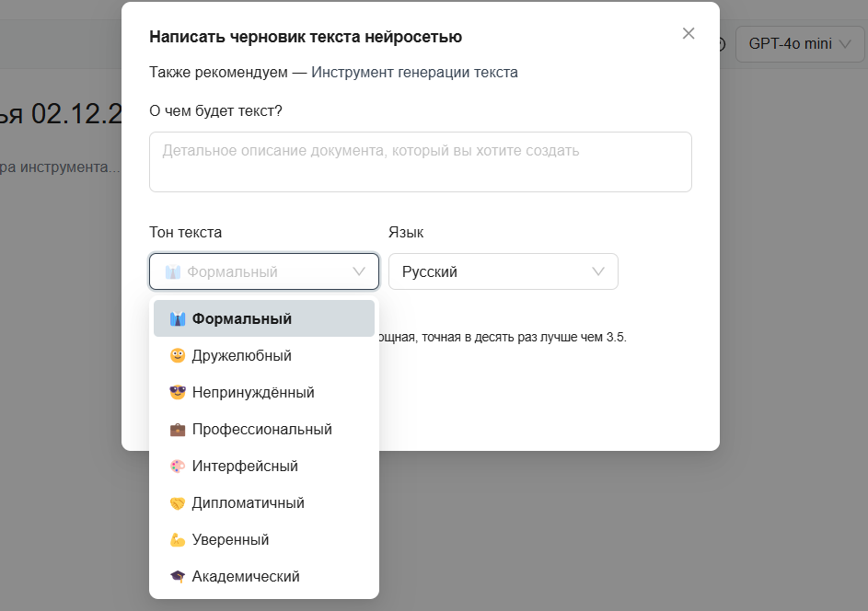This screenshot has height=611, width=868.
Task: Click the briefcase icon beside Профессиональный
Action: point(177,429)
